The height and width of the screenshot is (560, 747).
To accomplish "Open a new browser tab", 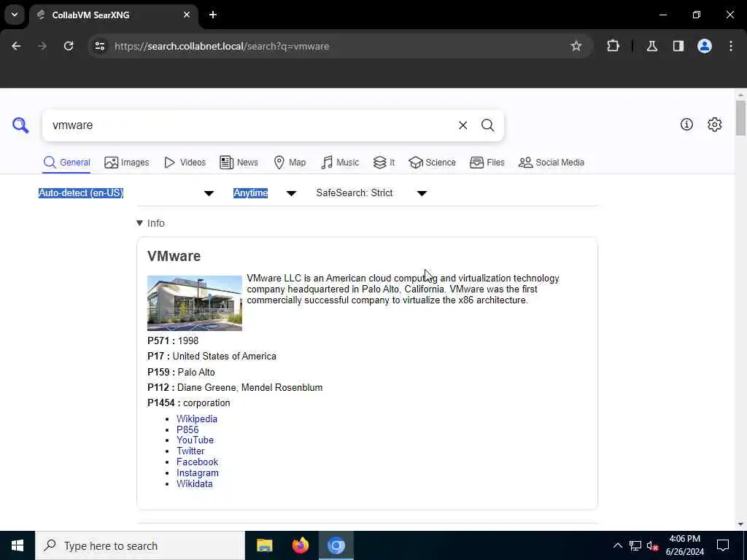I will (213, 15).
